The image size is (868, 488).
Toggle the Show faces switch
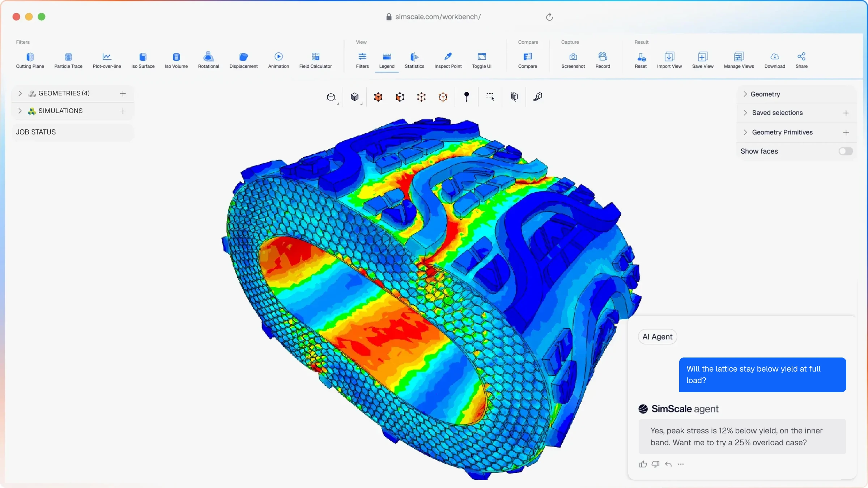(846, 151)
